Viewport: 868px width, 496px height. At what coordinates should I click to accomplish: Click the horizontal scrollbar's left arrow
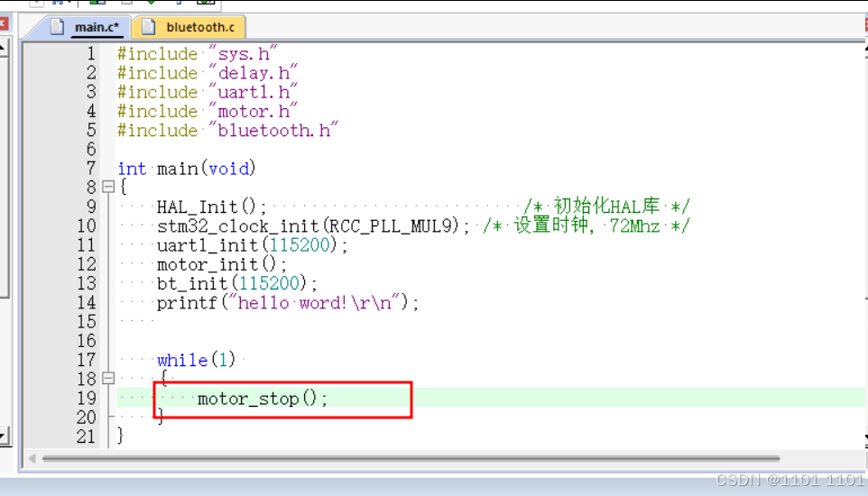point(32,458)
